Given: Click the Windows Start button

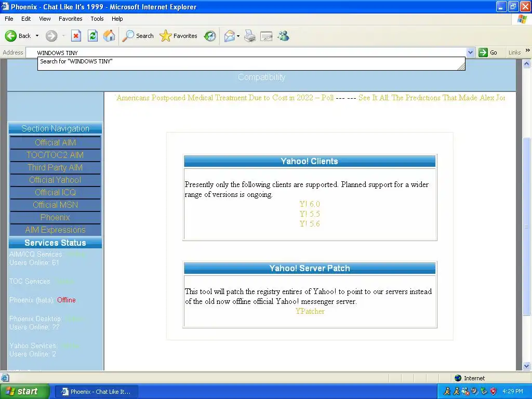Looking at the screenshot, I should pos(24,392).
